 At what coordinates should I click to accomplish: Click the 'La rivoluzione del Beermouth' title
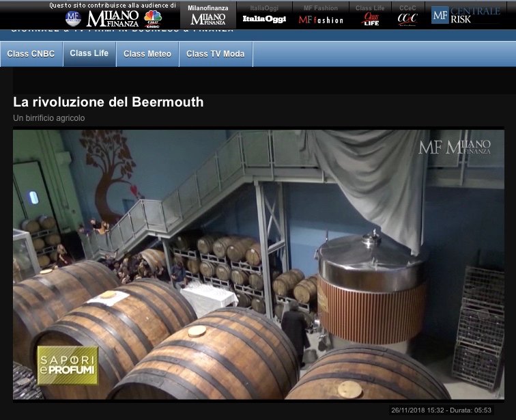point(109,102)
